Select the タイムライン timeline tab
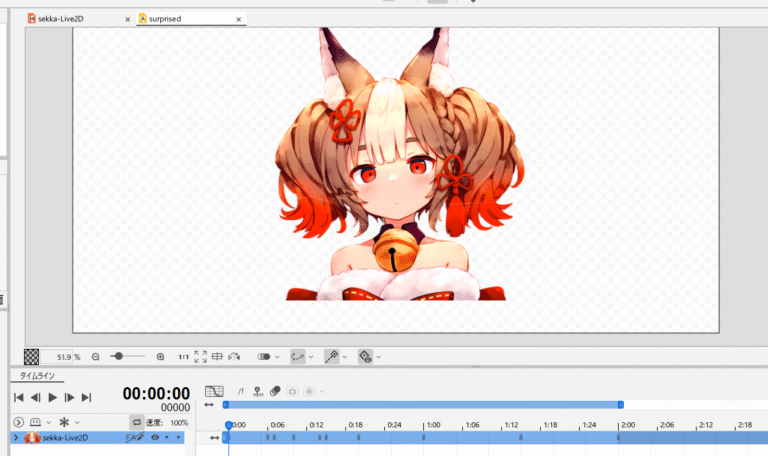768x456 pixels. click(37, 376)
